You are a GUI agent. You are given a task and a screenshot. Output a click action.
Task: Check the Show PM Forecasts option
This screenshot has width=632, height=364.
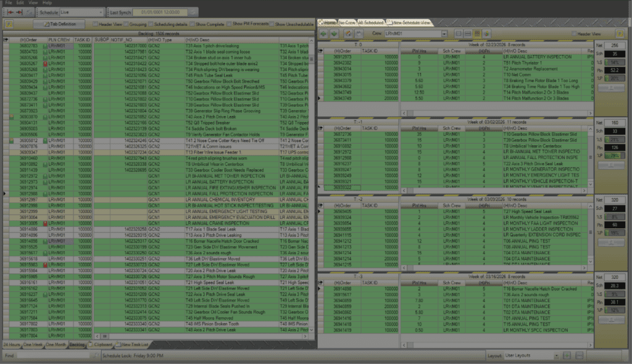click(229, 24)
